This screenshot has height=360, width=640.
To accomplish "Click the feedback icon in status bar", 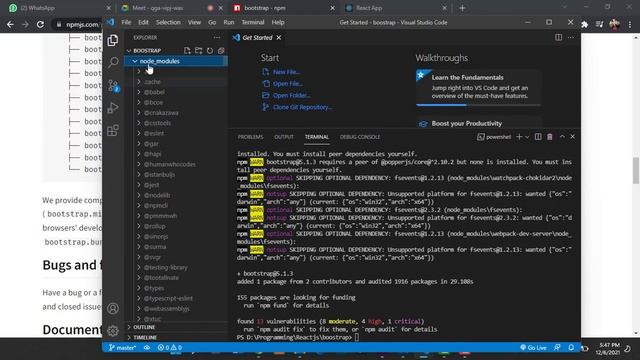I will click(x=557, y=348).
